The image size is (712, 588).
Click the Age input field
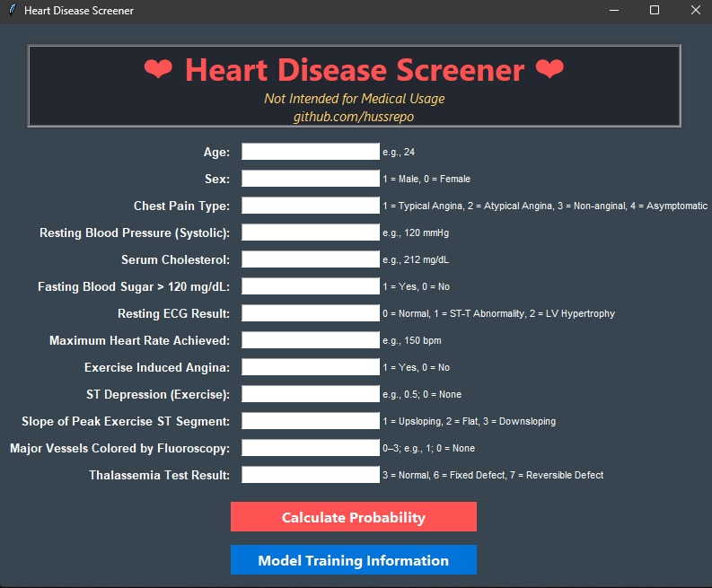tap(311, 152)
